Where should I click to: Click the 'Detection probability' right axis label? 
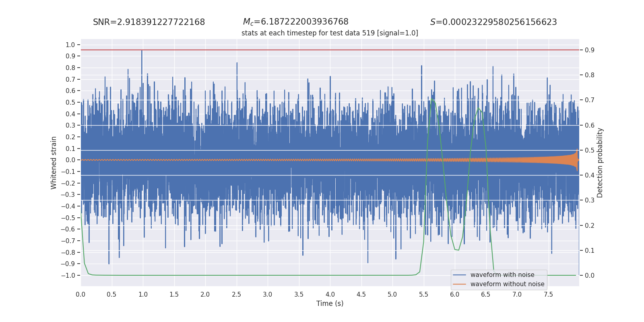[x=600, y=163]
